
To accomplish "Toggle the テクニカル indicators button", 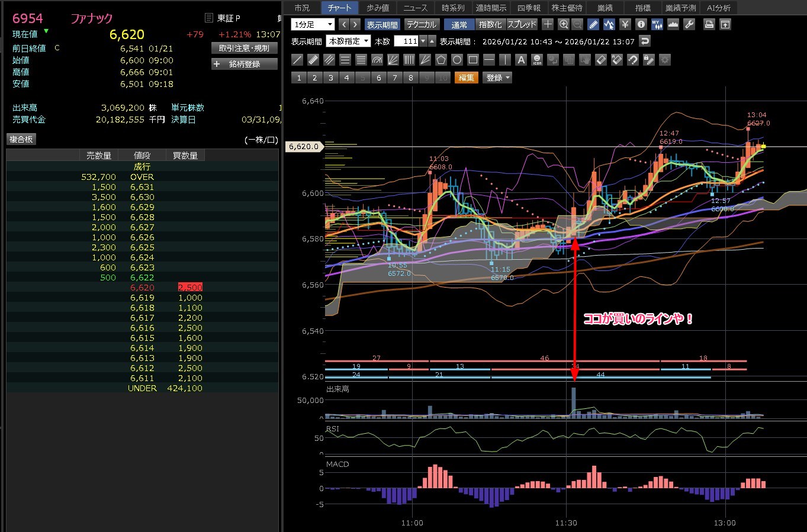I will click(422, 24).
